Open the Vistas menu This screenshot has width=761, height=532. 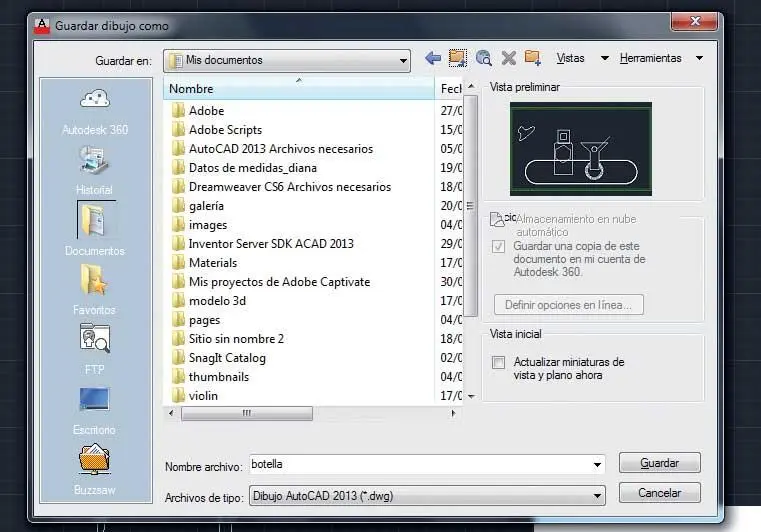[x=570, y=58]
